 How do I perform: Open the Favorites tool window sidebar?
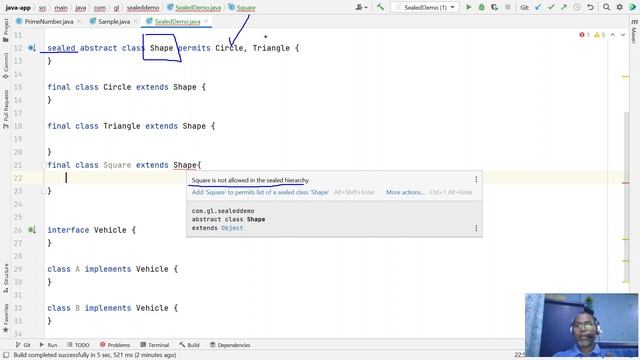pos(6,317)
